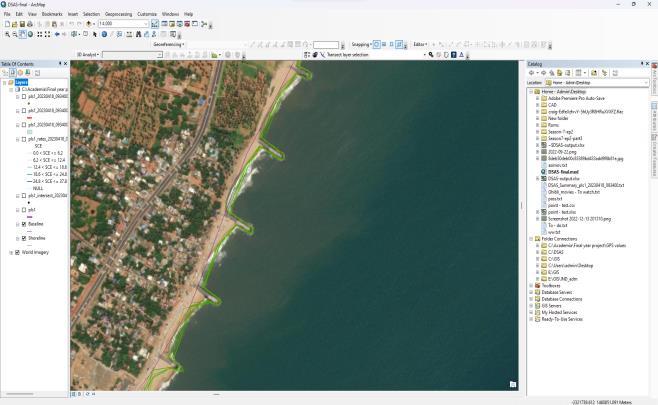Image resolution: width=658 pixels, height=405 pixels.
Task: Uncheck the Shoreline layer visibility
Action: [24, 238]
